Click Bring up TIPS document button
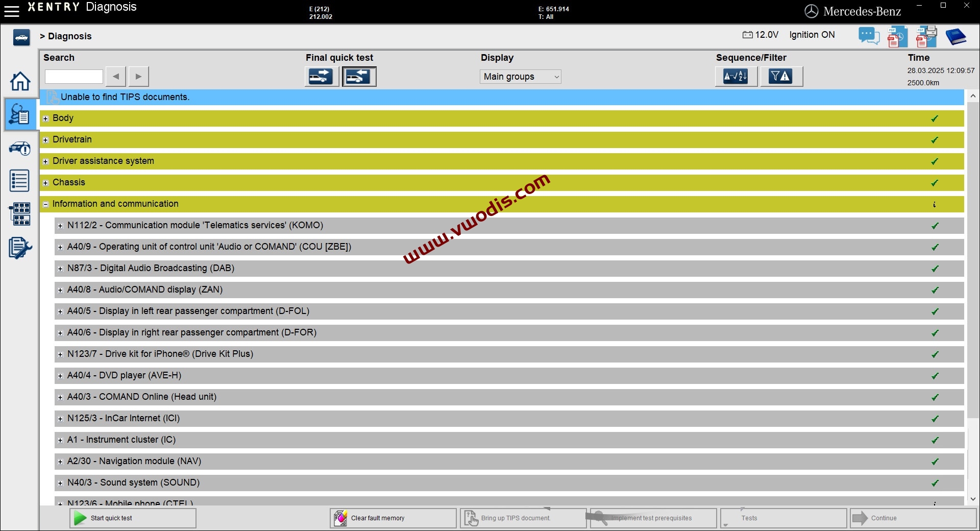This screenshot has width=980, height=531. point(523,518)
